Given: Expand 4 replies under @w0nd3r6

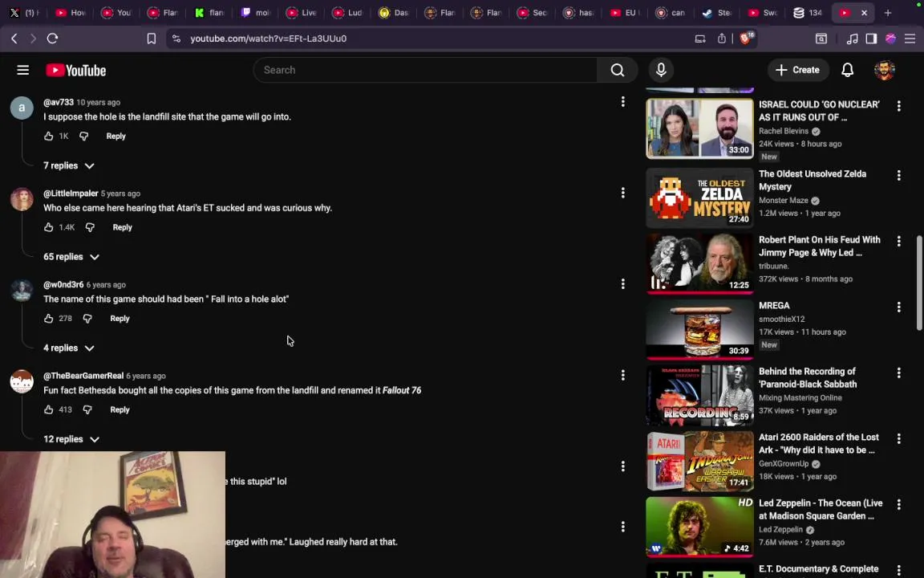Looking at the screenshot, I should click(x=68, y=348).
